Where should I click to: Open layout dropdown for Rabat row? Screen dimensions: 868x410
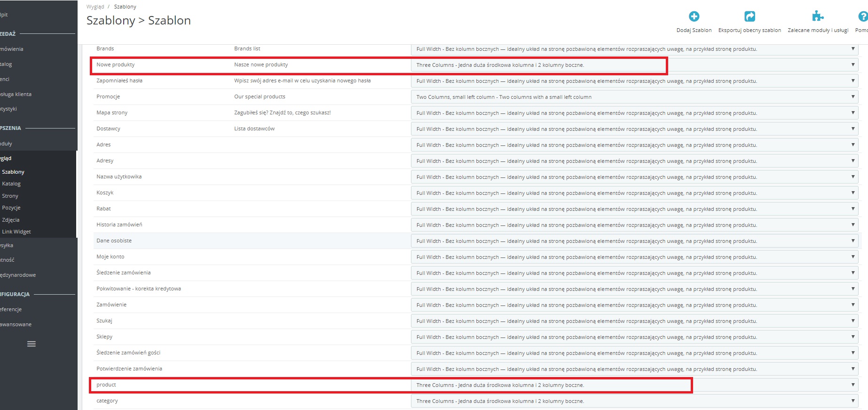click(x=635, y=209)
